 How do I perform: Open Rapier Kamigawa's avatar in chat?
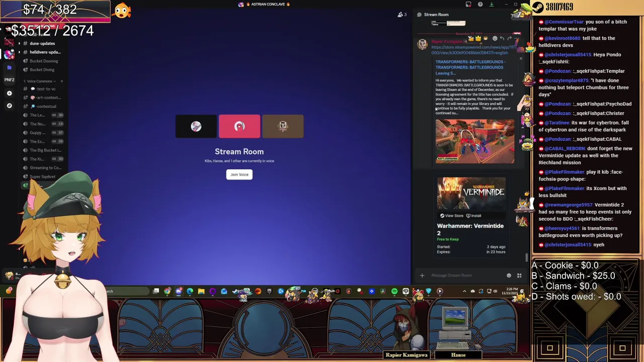[423, 44]
